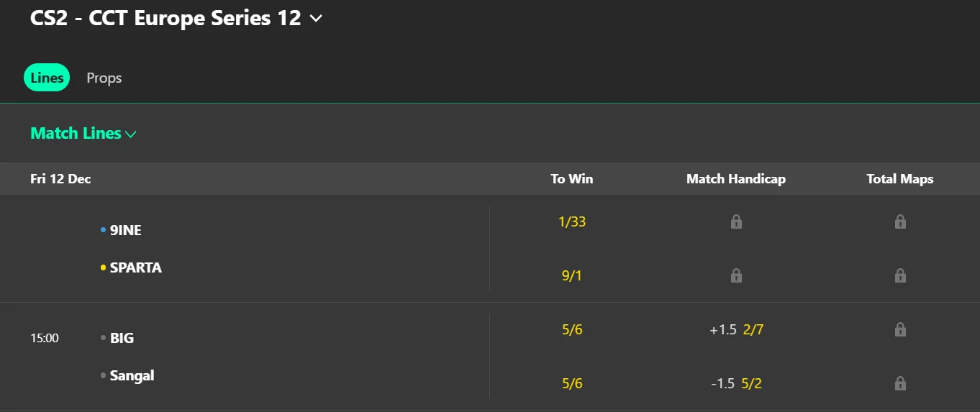Viewport: 980px width, 412px height.
Task: Select SPARTA to win at 9/1
Action: coord(572,275)
